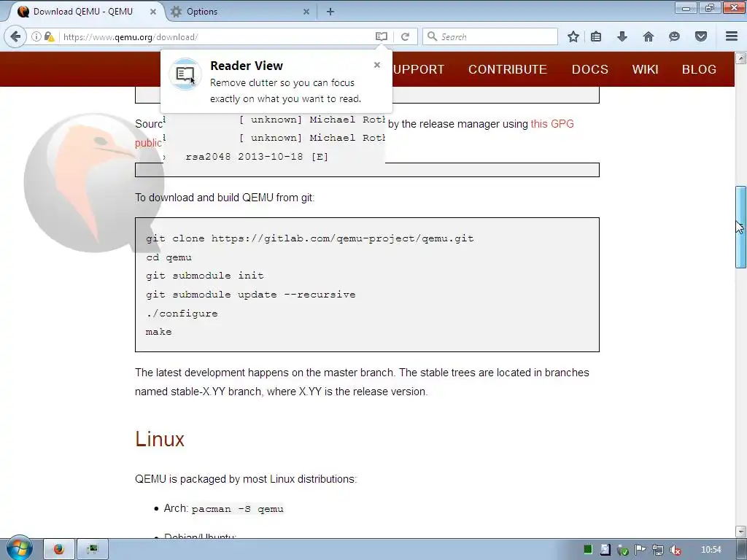Click the './configure' line in code block
This screenshot has width=747, height=560.
(x=182, y=314)
